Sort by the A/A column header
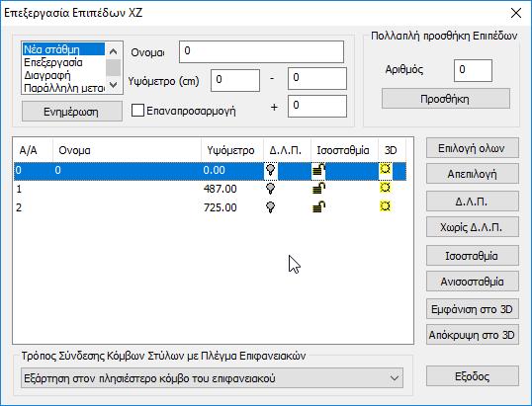This screenshot has width=532, height=406. point(33,150)
